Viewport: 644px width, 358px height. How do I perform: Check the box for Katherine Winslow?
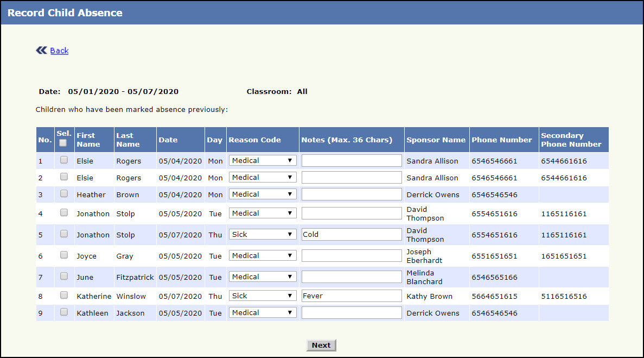(x=64, y=296)
